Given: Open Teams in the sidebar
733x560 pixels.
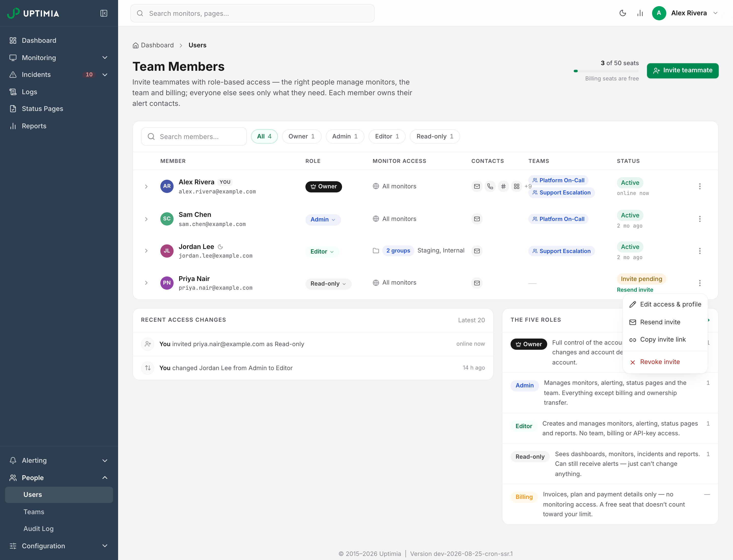Looking at the screenshot, I should click(59, 512).
